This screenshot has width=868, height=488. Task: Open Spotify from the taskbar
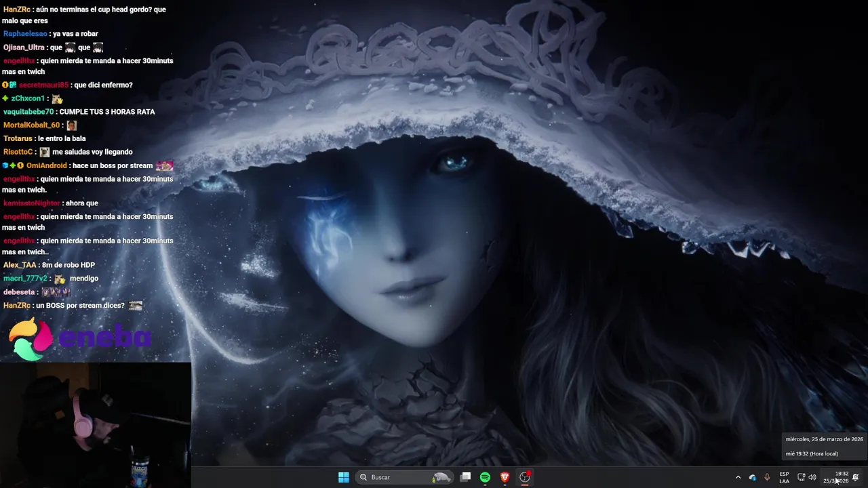[x=485, y=477]
